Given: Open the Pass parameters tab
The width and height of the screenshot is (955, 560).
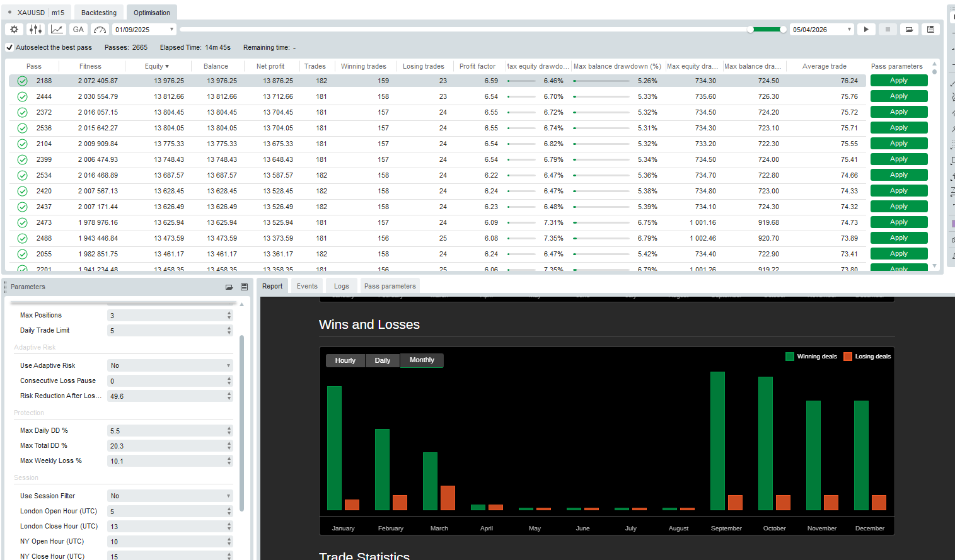Looking at the screenshot, I should [390, 285].
